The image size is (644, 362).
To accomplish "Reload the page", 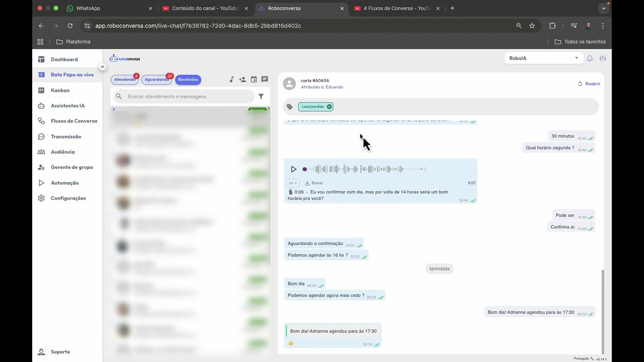I will [70, 26].
